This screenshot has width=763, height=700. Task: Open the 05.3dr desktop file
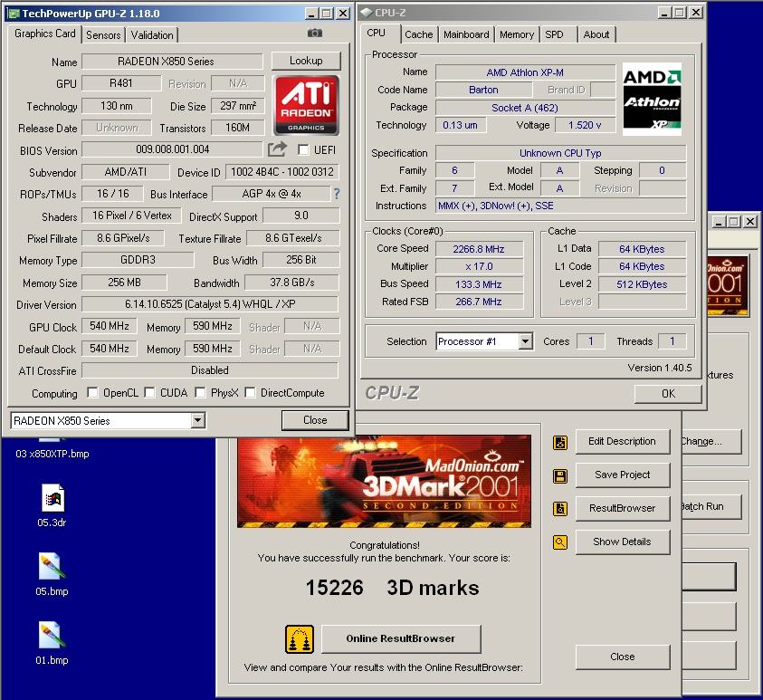52,499
